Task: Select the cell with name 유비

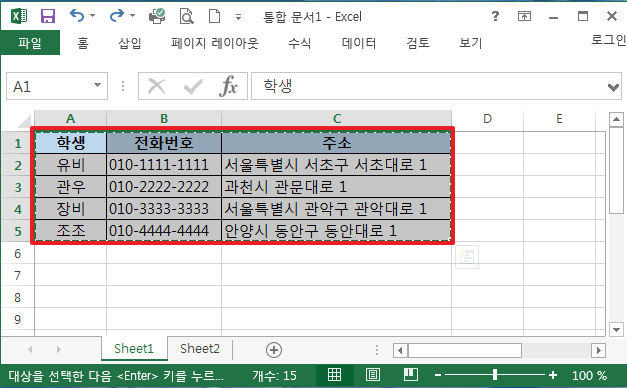Action: (71, 165)
